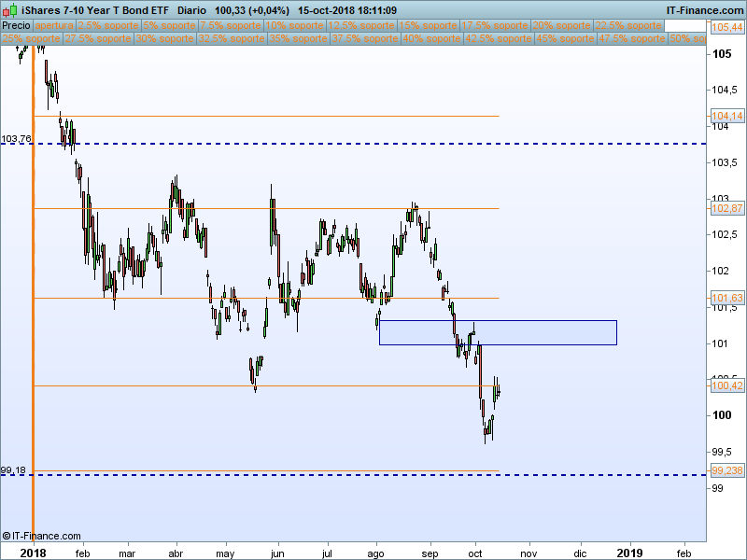Click the abr label on time axis
The image size is (747, 560).
coord(176,553)
